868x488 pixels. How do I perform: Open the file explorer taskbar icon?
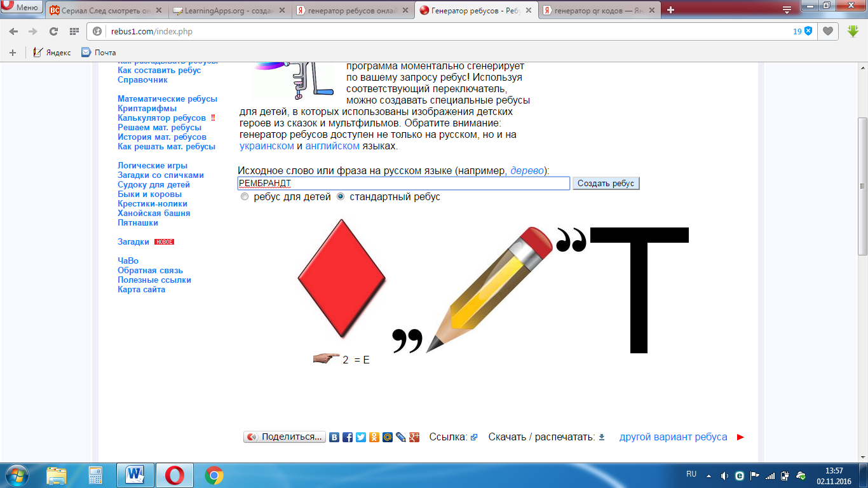click(57, 475)
